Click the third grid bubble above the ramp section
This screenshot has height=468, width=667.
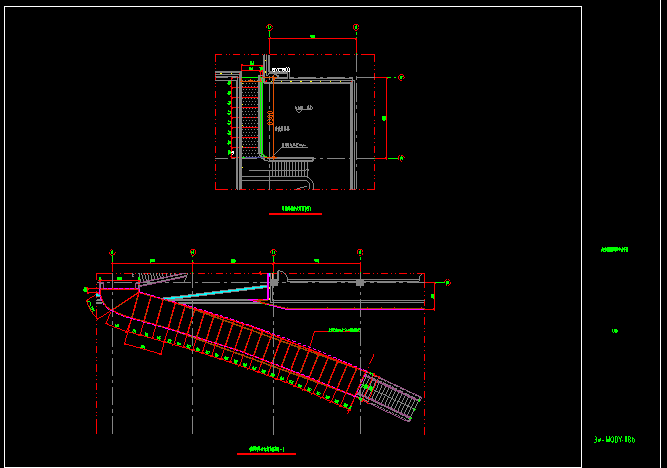coord(273,252)
